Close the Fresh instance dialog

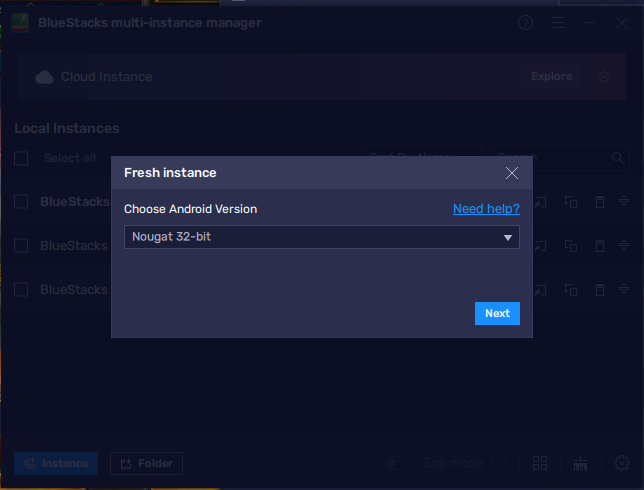[512, 173]
